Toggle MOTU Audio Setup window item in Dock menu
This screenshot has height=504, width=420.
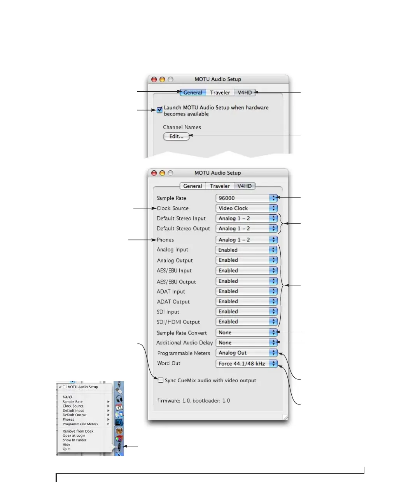[82, 387]
